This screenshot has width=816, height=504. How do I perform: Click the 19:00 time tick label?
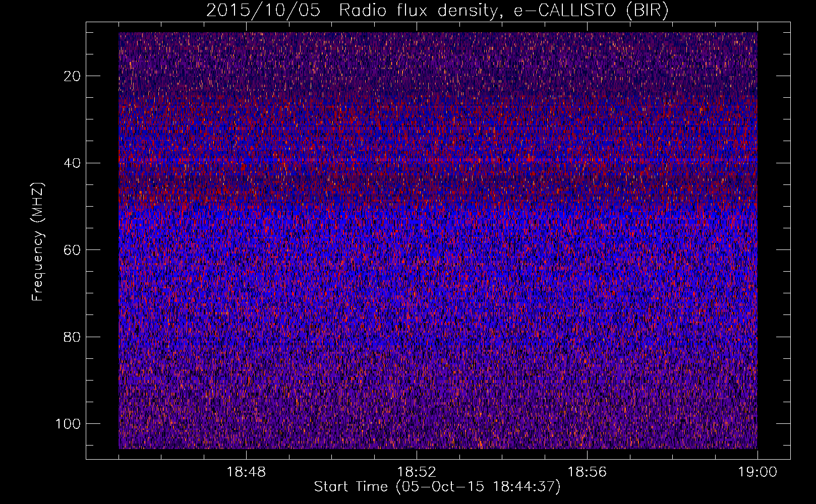coord(757,472)
